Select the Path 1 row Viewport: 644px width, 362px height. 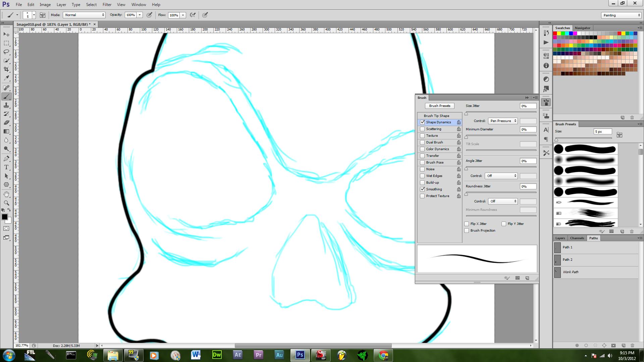pyautogui.click(x=596, y=247)
